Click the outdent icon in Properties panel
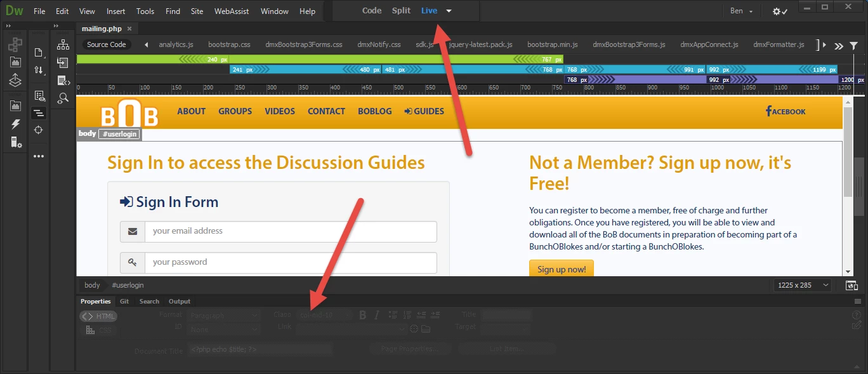Screen dimensions: 868x374 point(421,315)
